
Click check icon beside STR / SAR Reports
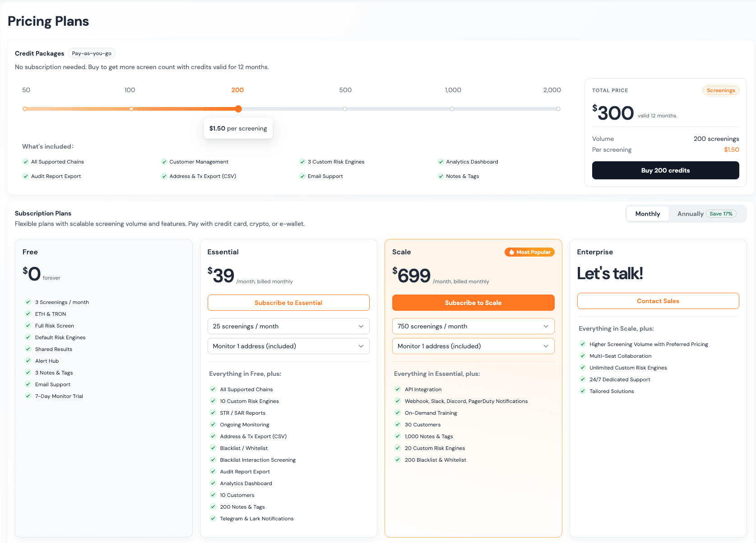coord(213,412)
